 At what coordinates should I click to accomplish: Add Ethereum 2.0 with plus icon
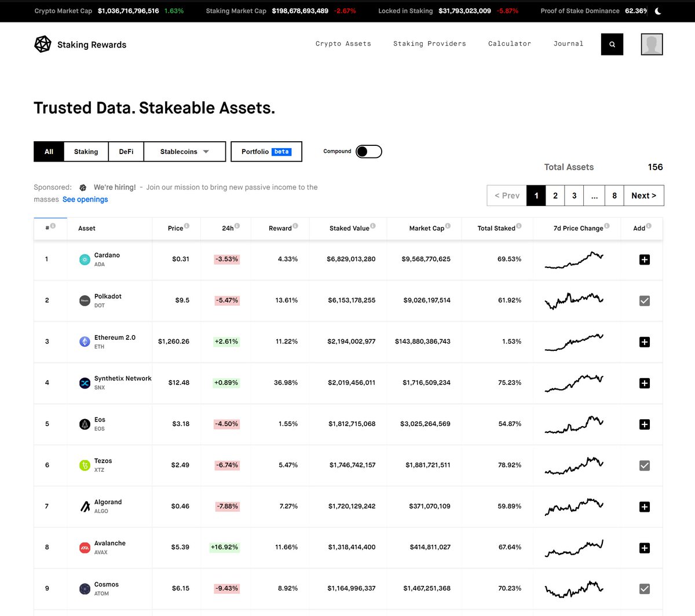[644, 342]
